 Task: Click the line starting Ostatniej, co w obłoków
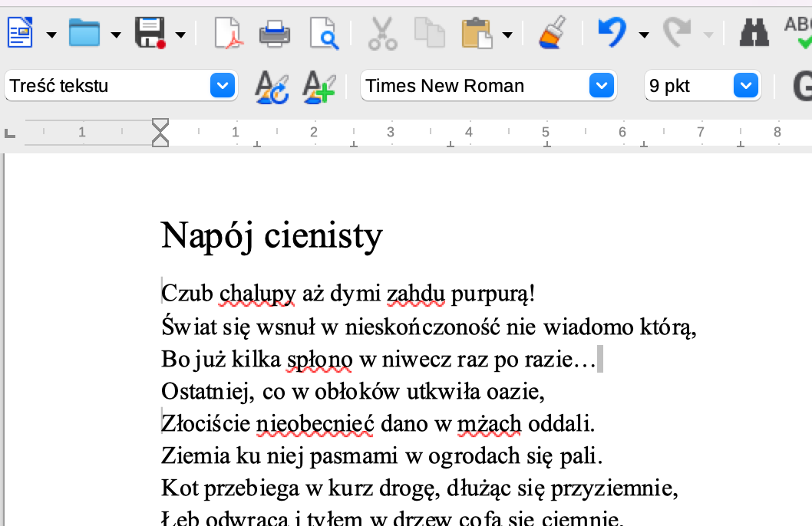click(353, 392)
